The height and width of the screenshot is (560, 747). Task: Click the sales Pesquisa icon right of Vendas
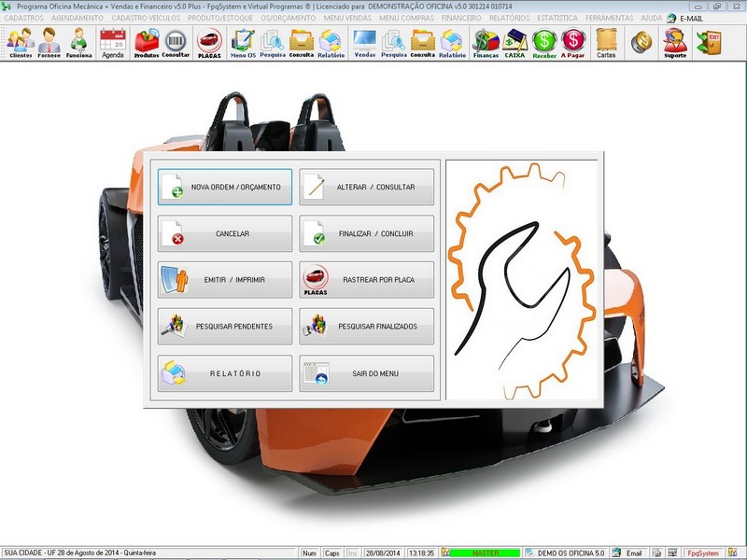pos(394,42)
